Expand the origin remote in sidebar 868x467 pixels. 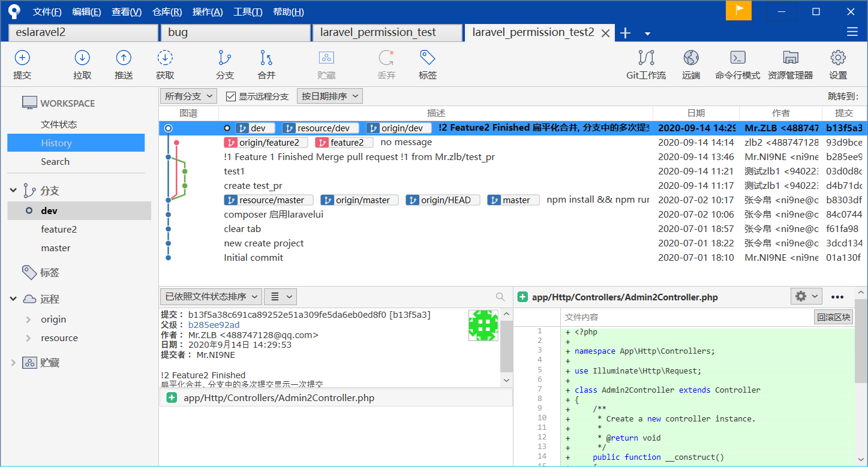tap(28, 320)
